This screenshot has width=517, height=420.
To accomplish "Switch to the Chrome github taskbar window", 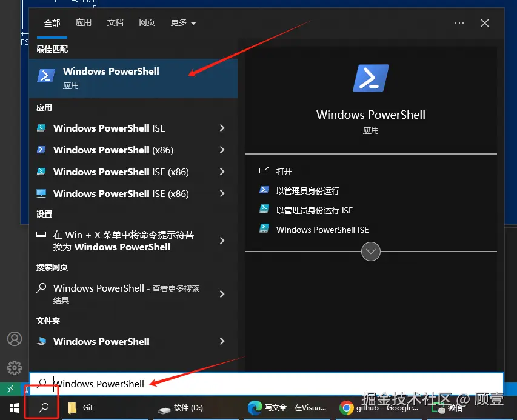I will [x=379, y=408].
